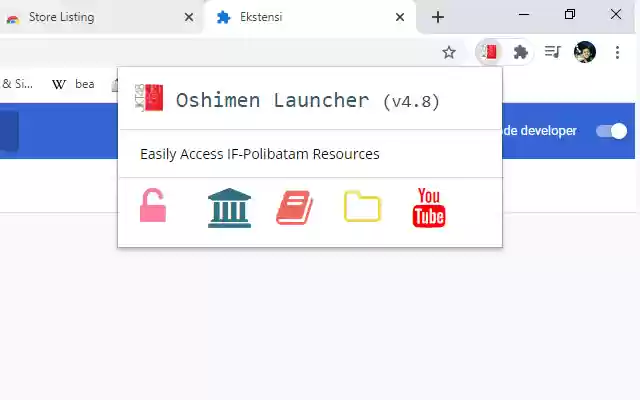Open the teal institution building shortcut
640x400 pixels.
tap(229, 208)
